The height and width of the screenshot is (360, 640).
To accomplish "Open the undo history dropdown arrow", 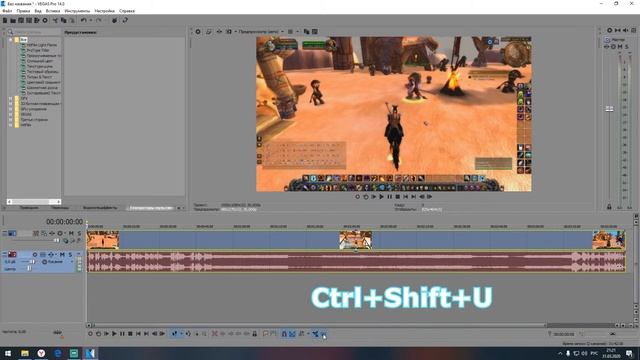I will [x=90, y=20].
